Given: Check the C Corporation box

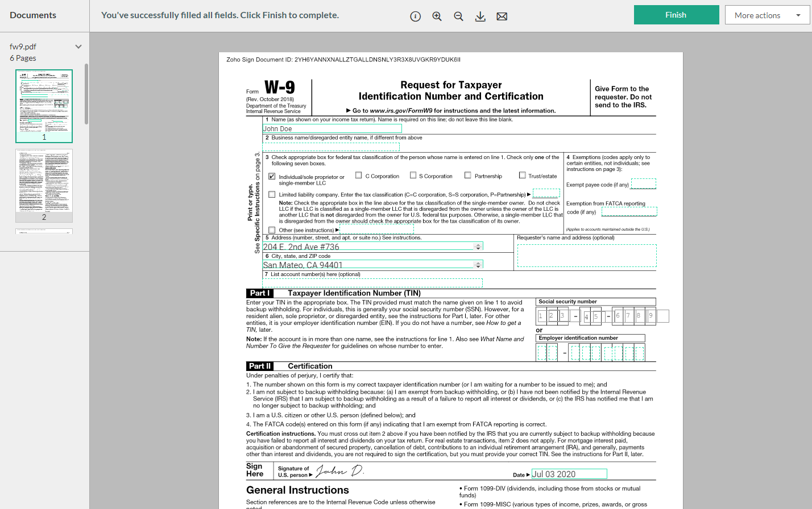Looking at the screenshot, I should click(358, 176).
